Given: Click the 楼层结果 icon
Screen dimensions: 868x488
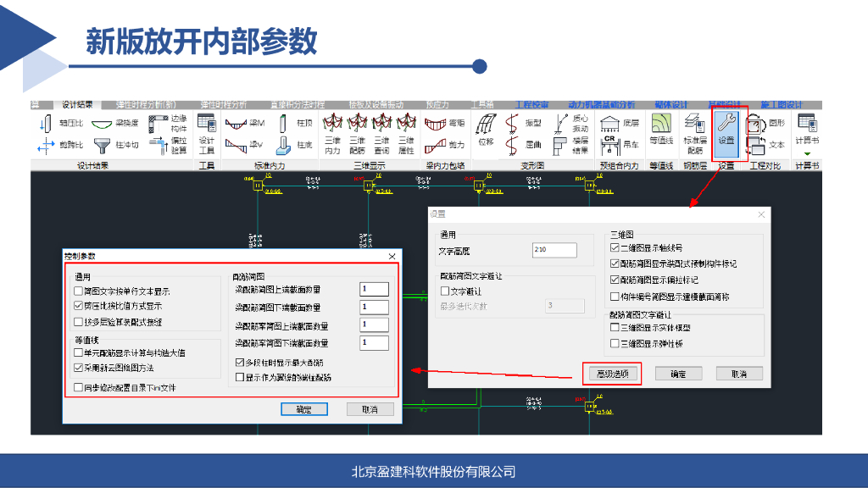Looking at the screenshot, I should (x=560, y=146).
